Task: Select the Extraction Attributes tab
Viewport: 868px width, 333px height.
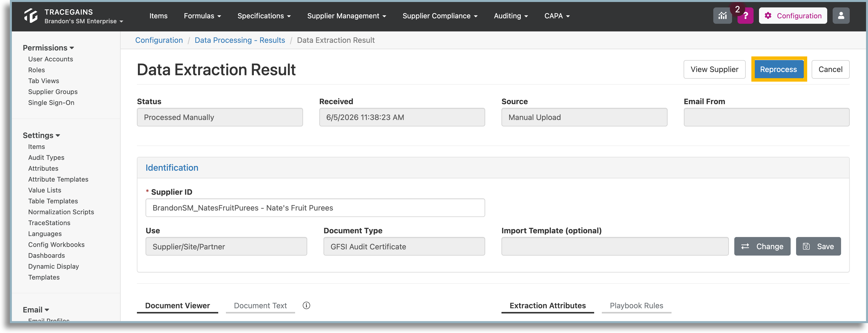Action: point(547,306)
